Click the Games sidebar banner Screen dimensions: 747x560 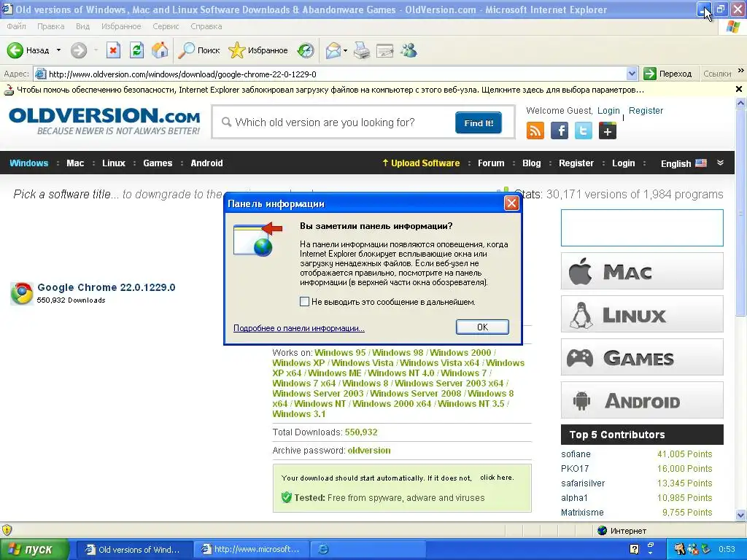tap(642, 357)
